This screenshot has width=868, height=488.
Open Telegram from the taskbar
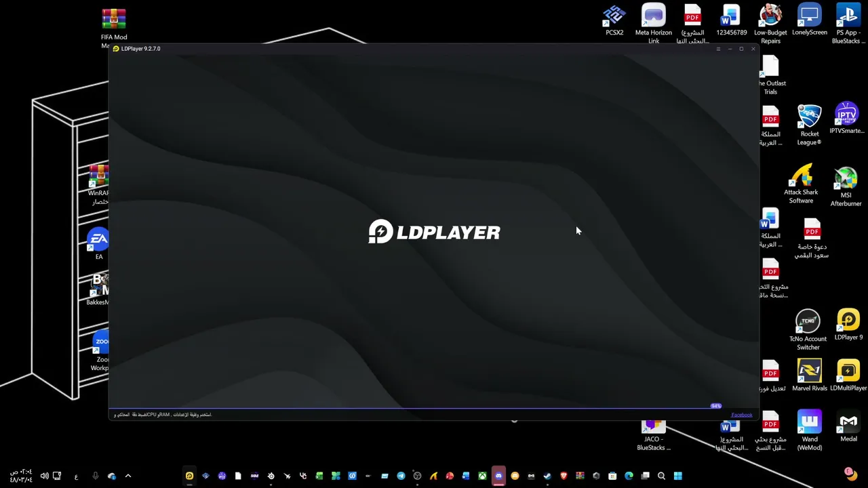pyautogui.click(x=401, y=476)
